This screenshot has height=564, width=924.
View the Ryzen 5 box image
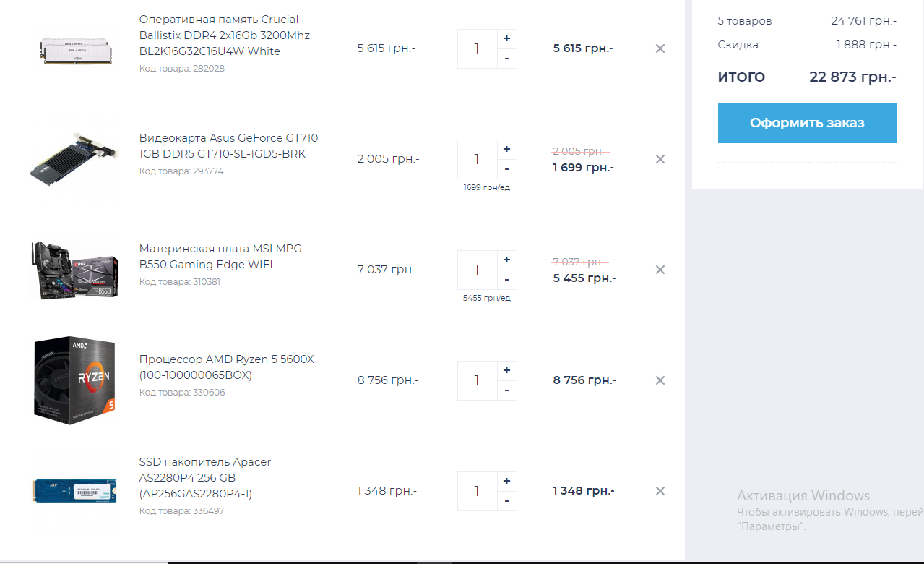pyautogui.click(x=74, y=380)
